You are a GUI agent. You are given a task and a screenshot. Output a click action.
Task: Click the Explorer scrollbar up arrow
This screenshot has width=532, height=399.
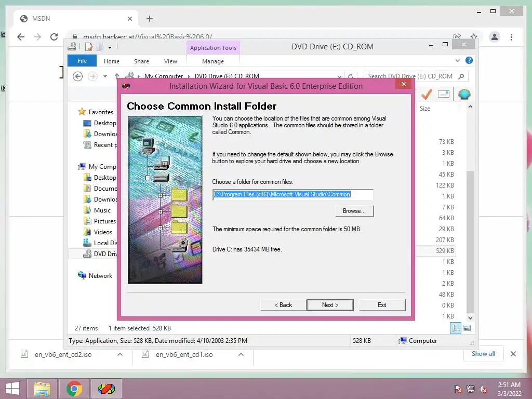tap(470, 107)
